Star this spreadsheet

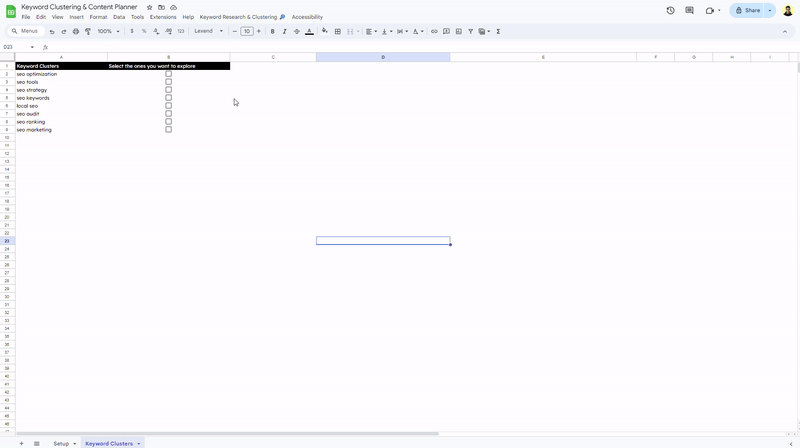click(x=149, y=8)
